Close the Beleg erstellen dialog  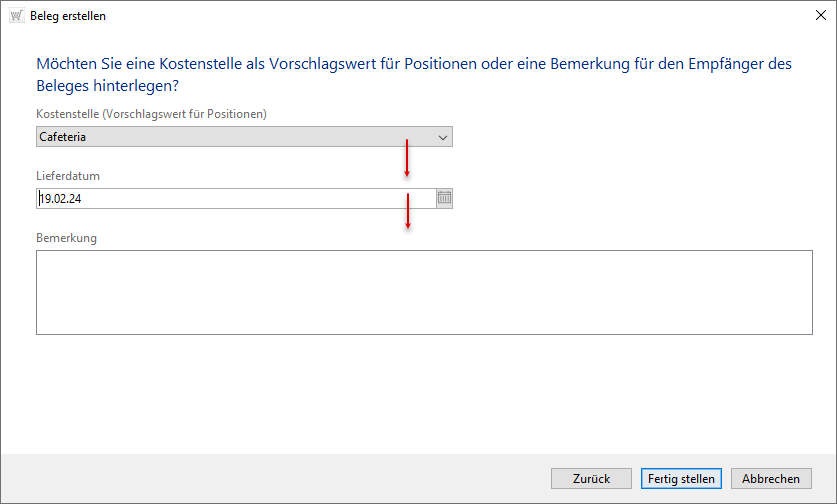pos(817,16)
